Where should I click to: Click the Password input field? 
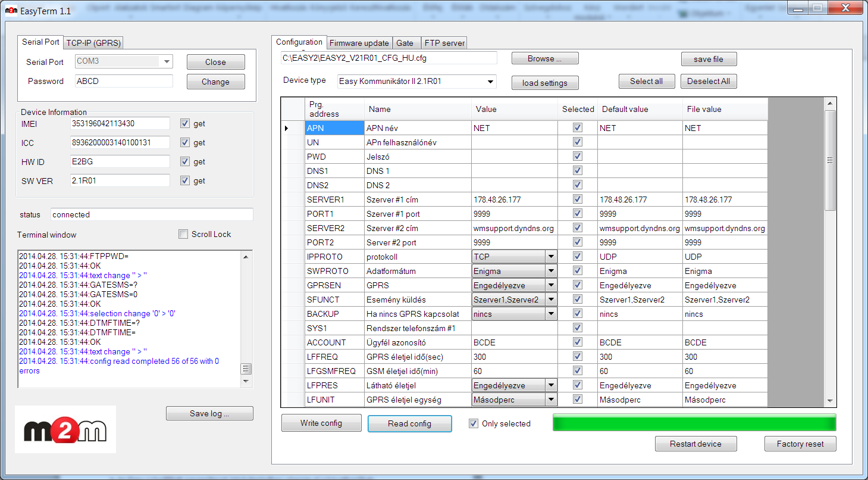click(x=124, y=81)
